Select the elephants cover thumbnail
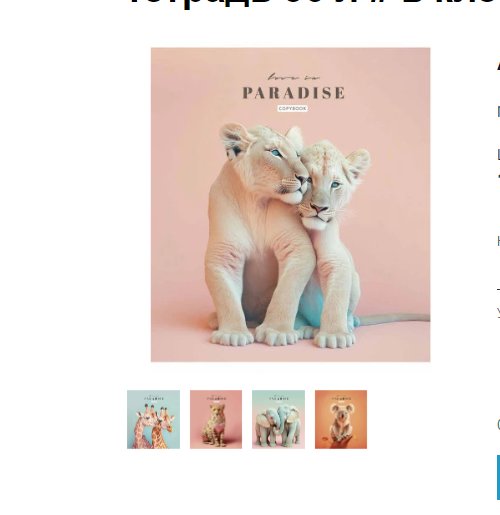The image size is (500, 515). 278,419
